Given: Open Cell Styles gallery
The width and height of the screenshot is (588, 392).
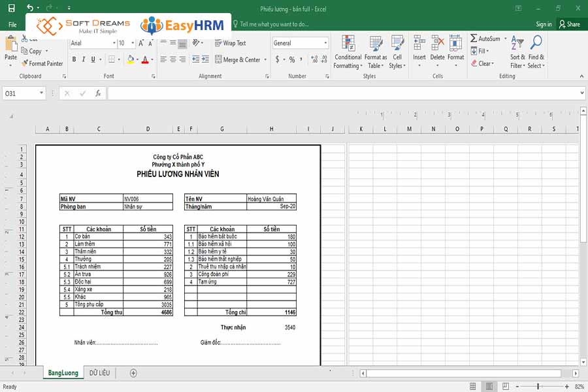Looking at the screenshot, I should click(x=397, y=52).
